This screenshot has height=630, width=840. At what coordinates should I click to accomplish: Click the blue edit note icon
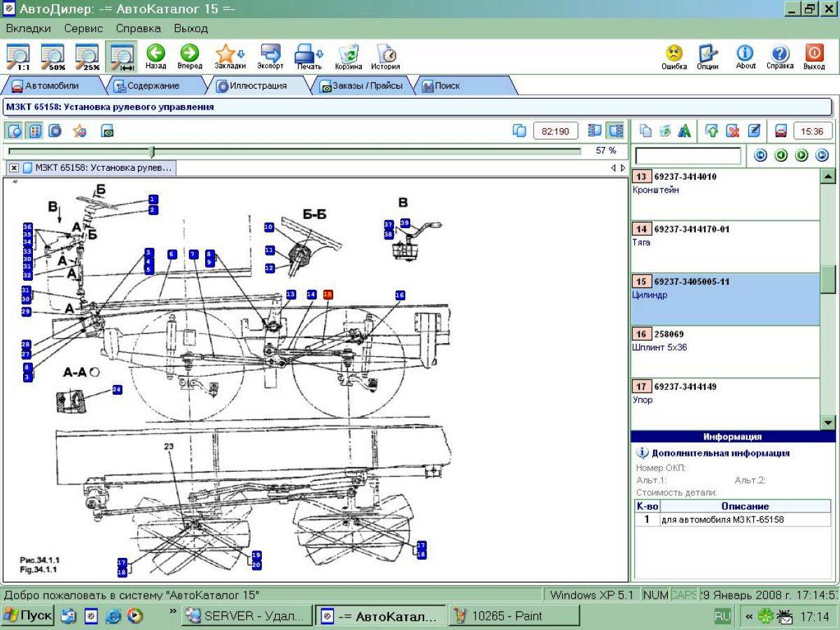pyautogui.click(x=753, y=131)
